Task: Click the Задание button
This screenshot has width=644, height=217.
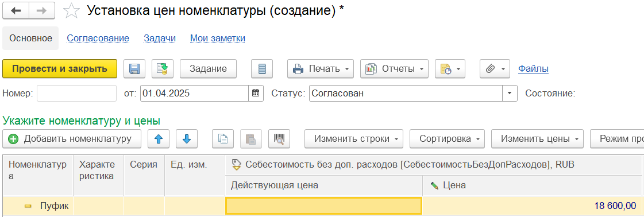Action: pyautogui.click(x=208, y=69)
